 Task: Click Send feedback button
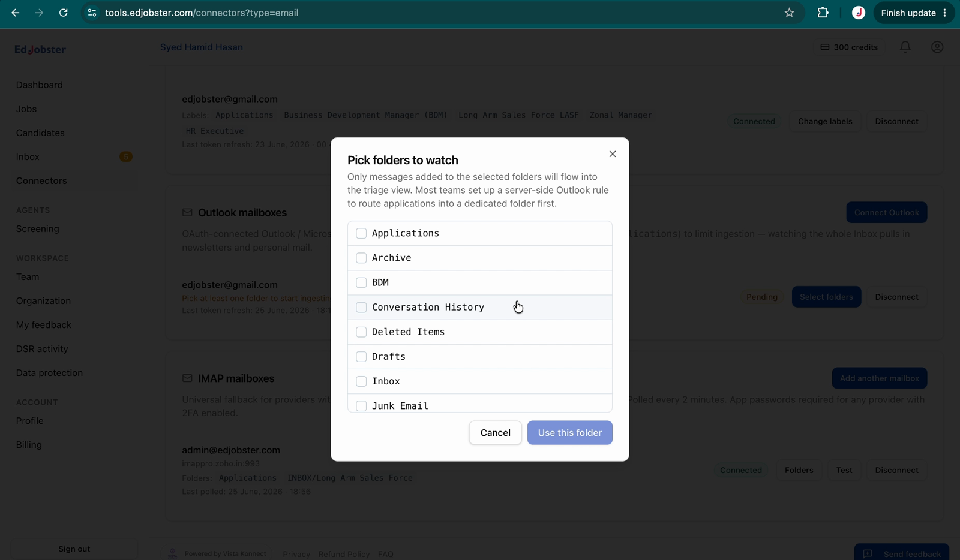[x=902, y=553]
